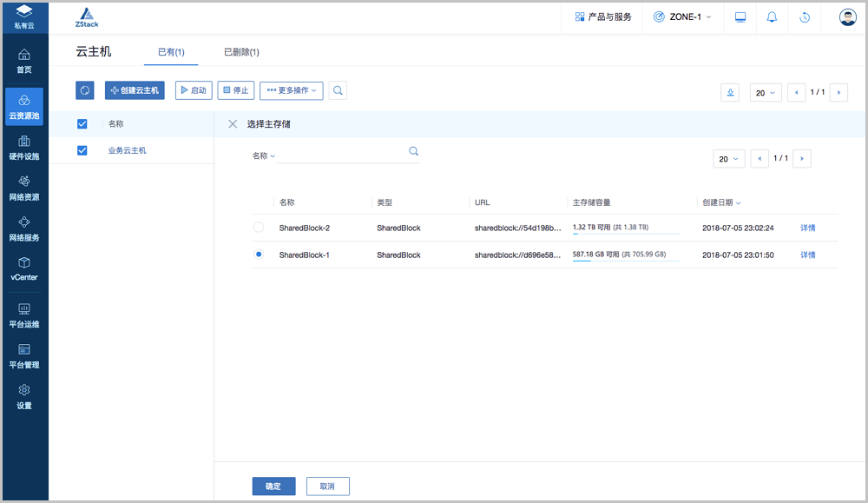Open the 更多操作 dropdown
The height and width of the screenshot is (503, 868).
pyautogui.click(x=292, y=90)
